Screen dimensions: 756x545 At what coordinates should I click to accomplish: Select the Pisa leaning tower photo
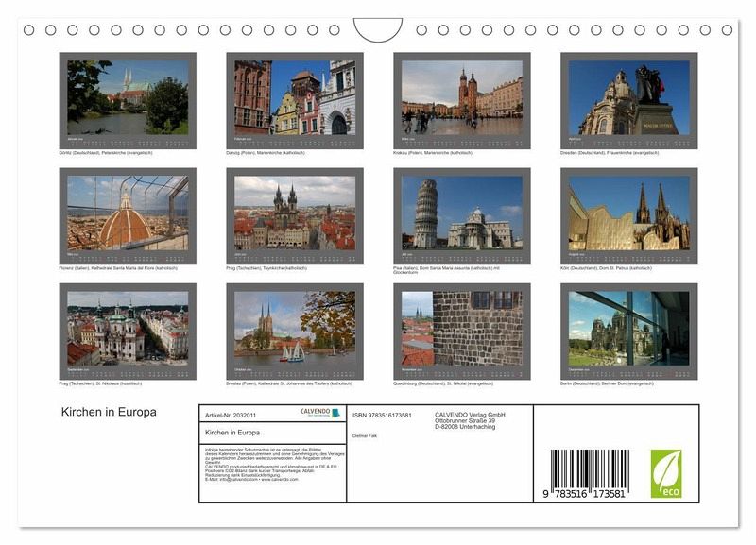[461, 215]
